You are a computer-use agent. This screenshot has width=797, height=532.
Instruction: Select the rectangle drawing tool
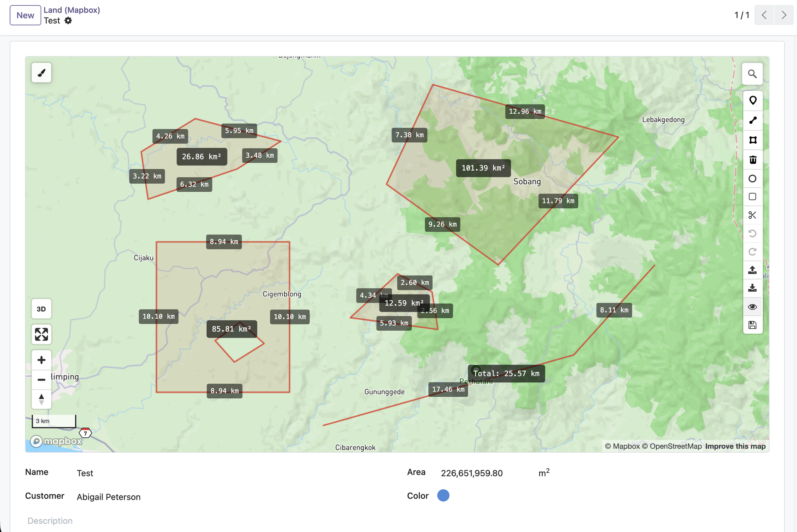pyautogui.click(x=753, y=197)
